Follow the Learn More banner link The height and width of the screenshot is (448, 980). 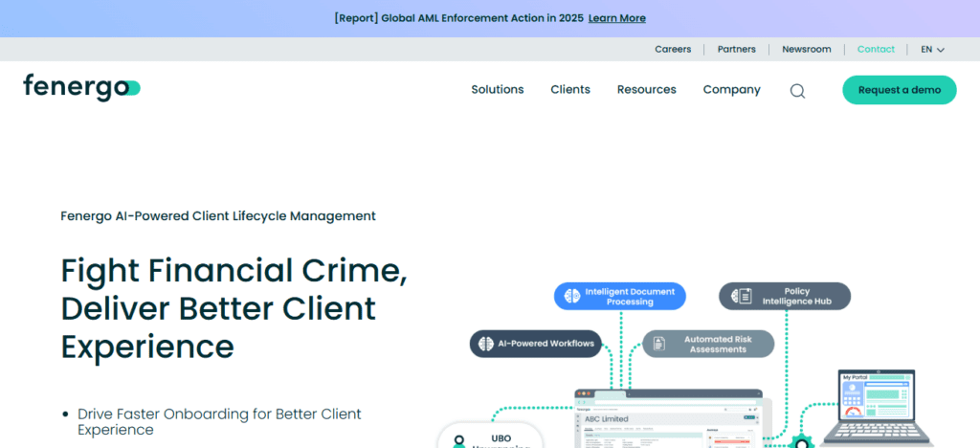[616, 18]
